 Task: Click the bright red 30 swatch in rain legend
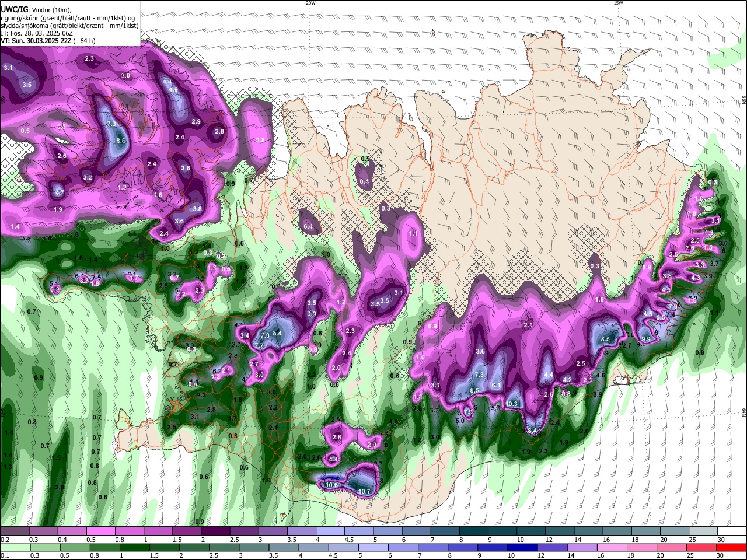pyautogui.click(x=731, y=548)
